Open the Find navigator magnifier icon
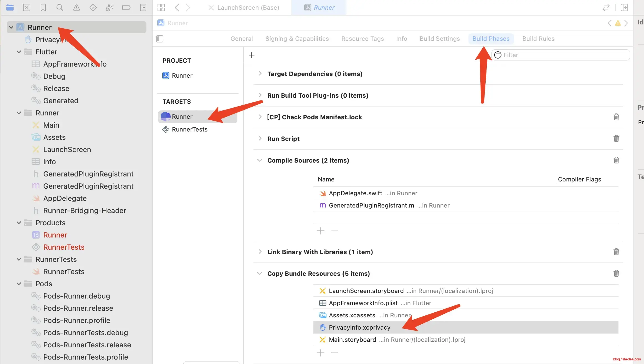This screenshot has height=364, width=644. point(60,7)
